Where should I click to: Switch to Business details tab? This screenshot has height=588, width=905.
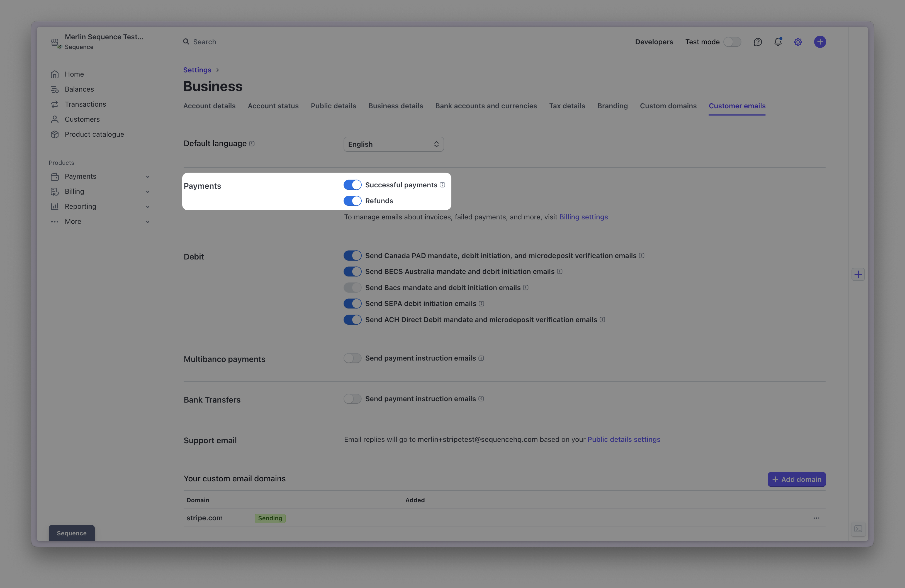point(395,106)
